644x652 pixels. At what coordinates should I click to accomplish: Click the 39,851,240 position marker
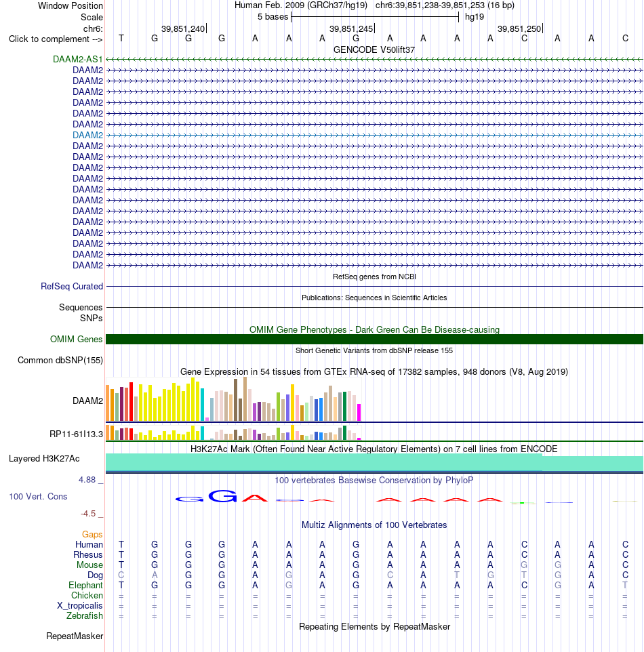click(x=184, y=28)
